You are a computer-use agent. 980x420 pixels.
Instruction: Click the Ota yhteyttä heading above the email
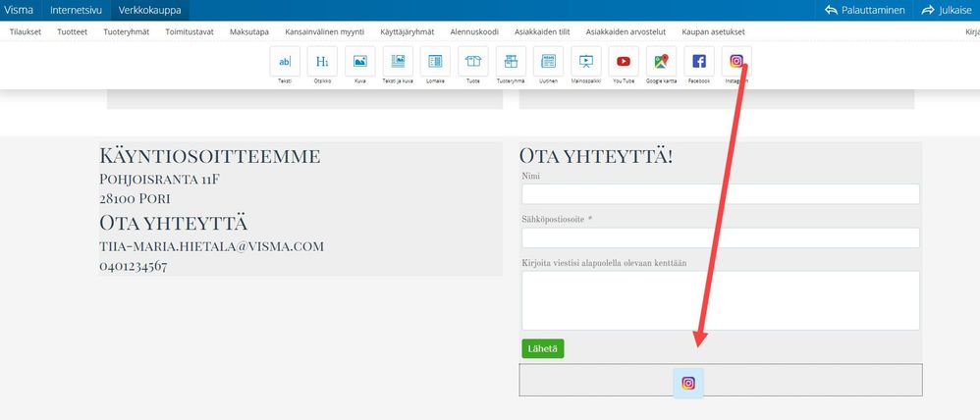coord(173,223)
